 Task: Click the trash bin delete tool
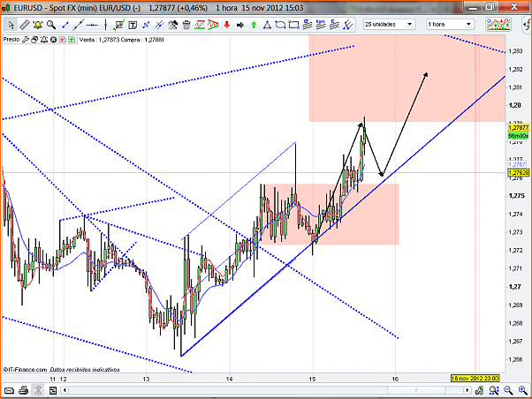186,25
